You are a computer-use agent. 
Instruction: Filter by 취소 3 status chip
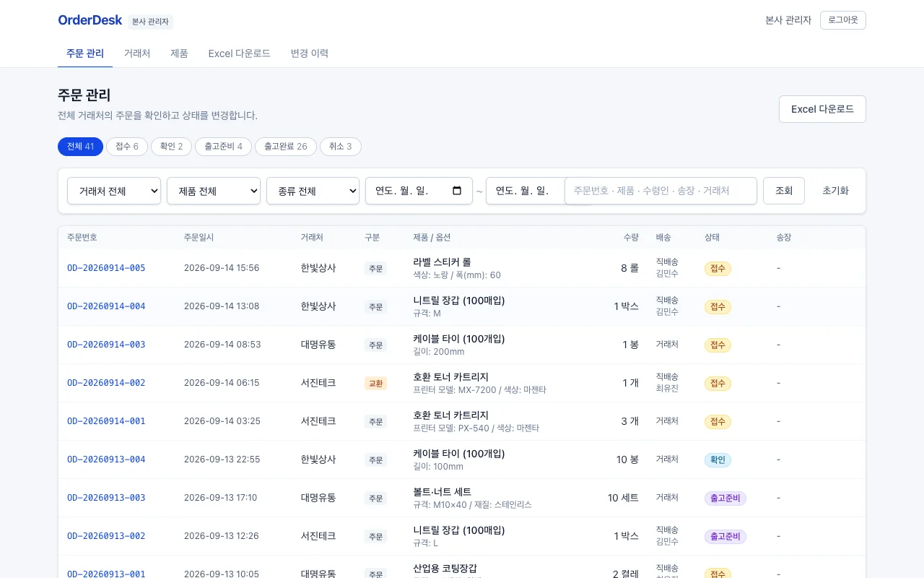click(x=341, y=147)
